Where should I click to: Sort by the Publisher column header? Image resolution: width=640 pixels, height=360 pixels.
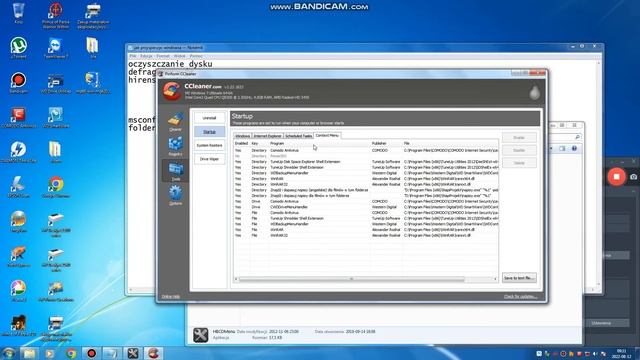(386, 144)
